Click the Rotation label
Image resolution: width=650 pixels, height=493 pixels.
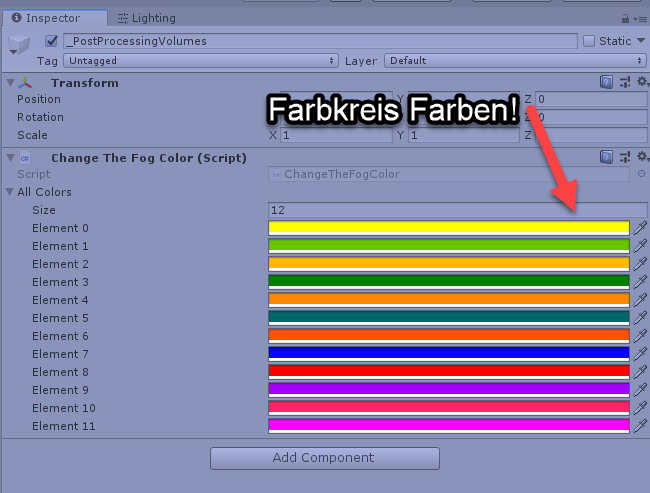[40, 117]
